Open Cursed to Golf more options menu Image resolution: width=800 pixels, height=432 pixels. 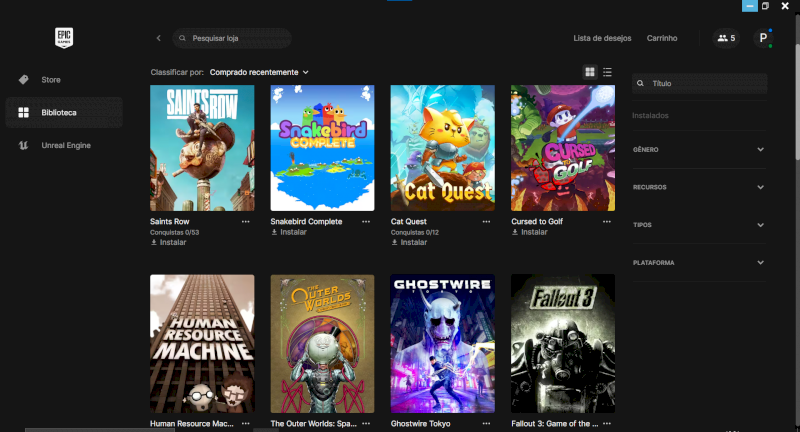coord(607,221)
